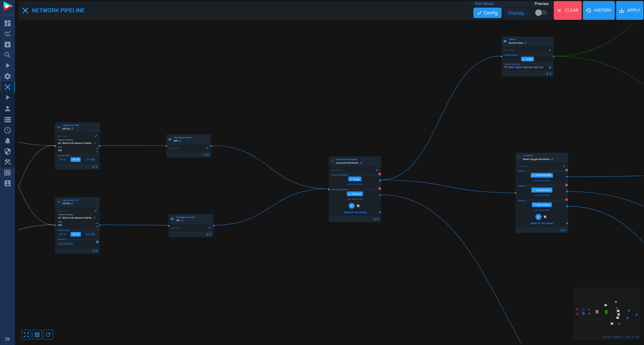The image size is (644, 345).
Task: Open the settings gear in the sidebar
Action: 8,76
